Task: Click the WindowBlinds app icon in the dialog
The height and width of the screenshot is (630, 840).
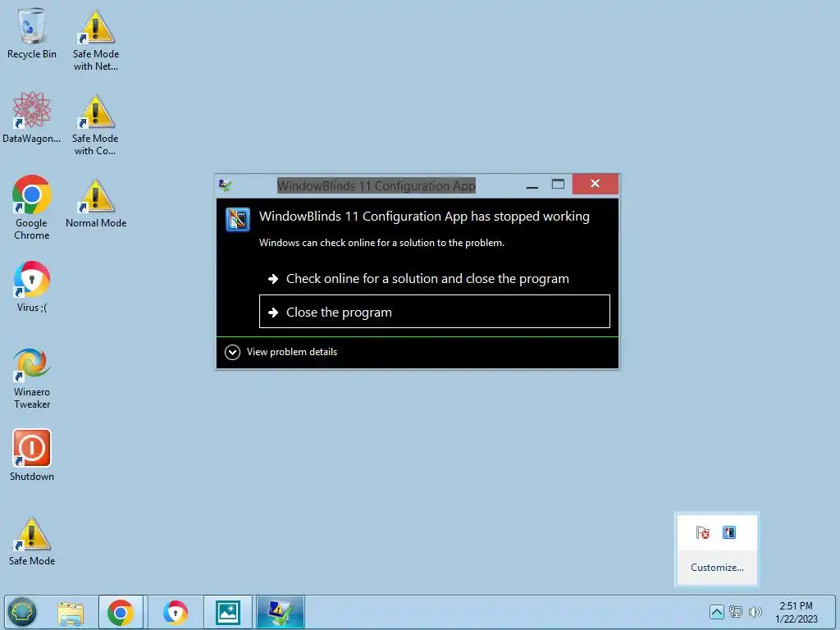Action: pos(237,220)
